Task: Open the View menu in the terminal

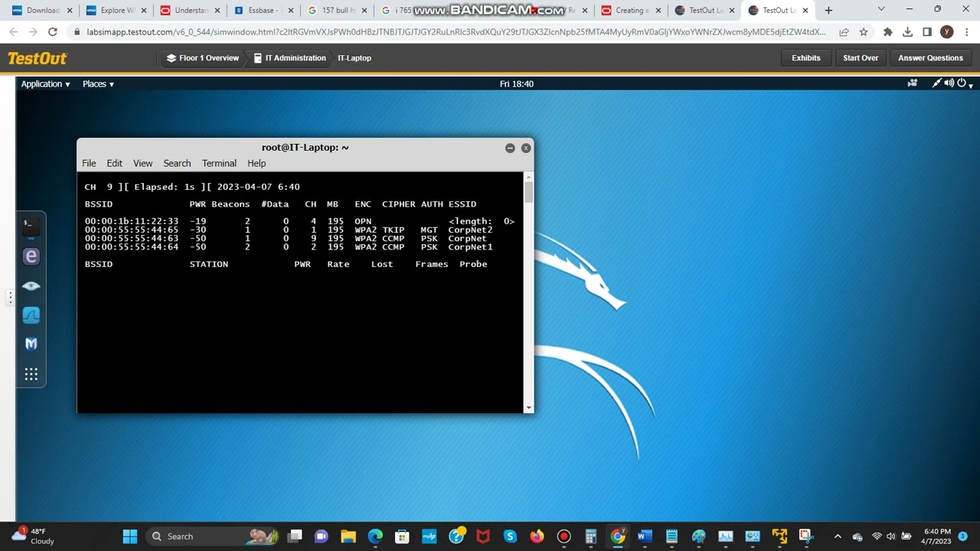Action: click(x=142, y=163)
